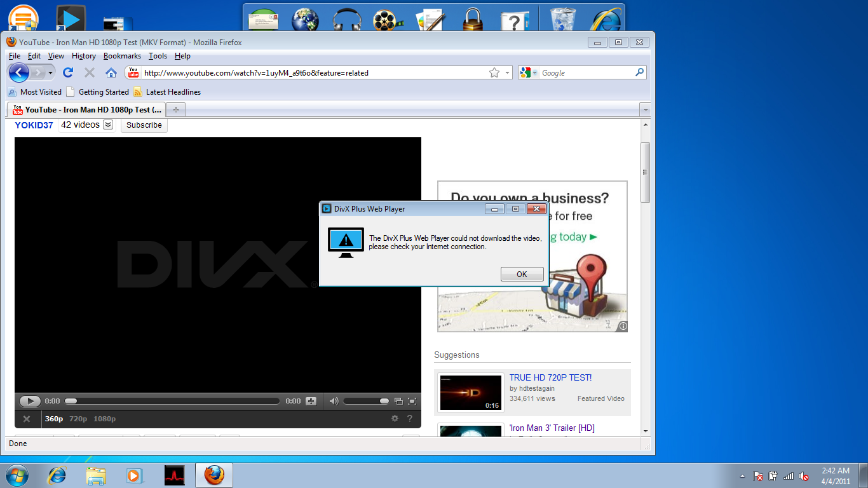The height and width of the screenshot is (488, 868).
Task: Launch Internet Explorer from the taskbar
Action: (x=58, y=475)
